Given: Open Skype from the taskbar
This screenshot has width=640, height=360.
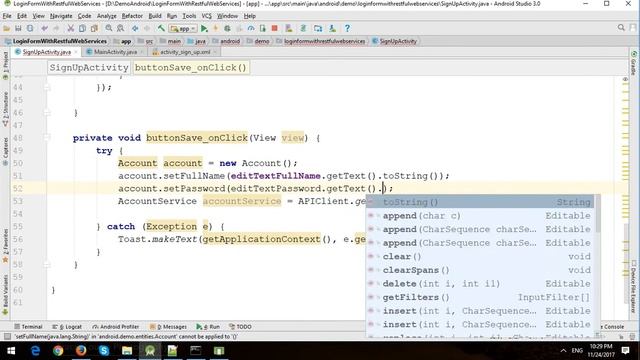Looking at the screenshot, I should 104,351.
